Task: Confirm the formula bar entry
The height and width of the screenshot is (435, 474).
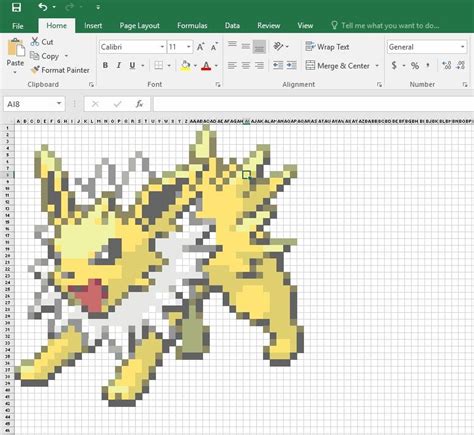Action: [x=117, y=104]
